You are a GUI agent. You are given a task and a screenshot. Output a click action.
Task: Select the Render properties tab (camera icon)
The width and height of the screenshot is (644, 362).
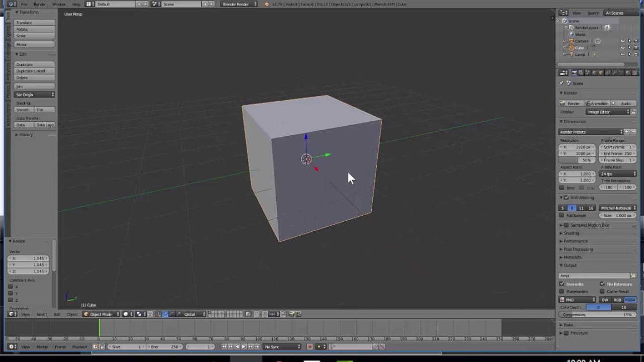pyautogui.click(x=574, y=72)
